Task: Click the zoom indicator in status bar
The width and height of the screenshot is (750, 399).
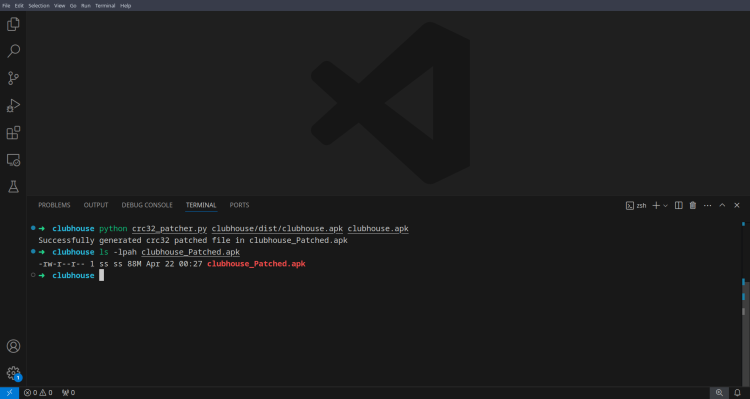Action: click(x=719, y=393)
